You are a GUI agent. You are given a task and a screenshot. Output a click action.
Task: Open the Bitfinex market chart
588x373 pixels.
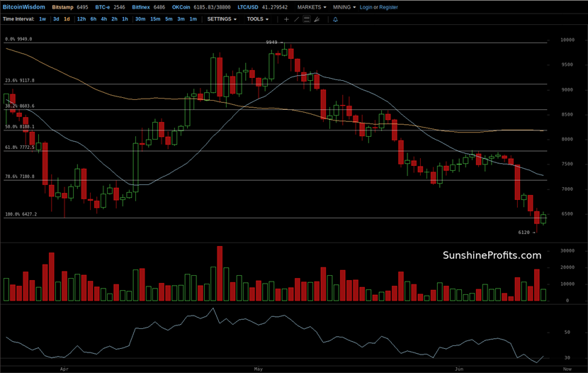pyautogui.click(x=142, y=7)
